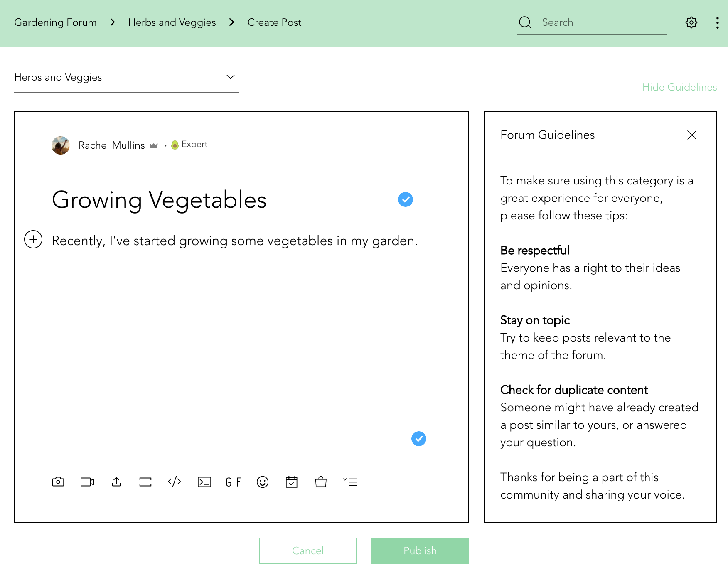
Task: Add a code block with the terminal icon
Action: (x=204, y=482)
